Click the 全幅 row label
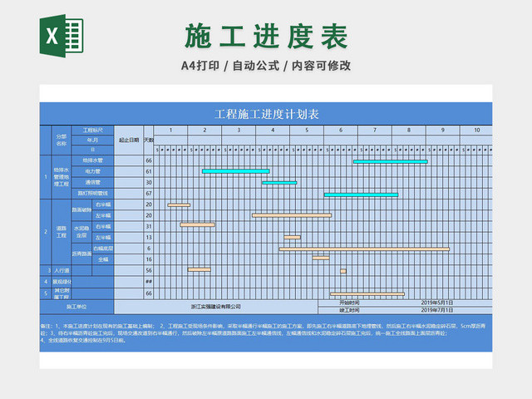Screen dimensions: 532x399 pyautogui.click(x=103, y=259)
